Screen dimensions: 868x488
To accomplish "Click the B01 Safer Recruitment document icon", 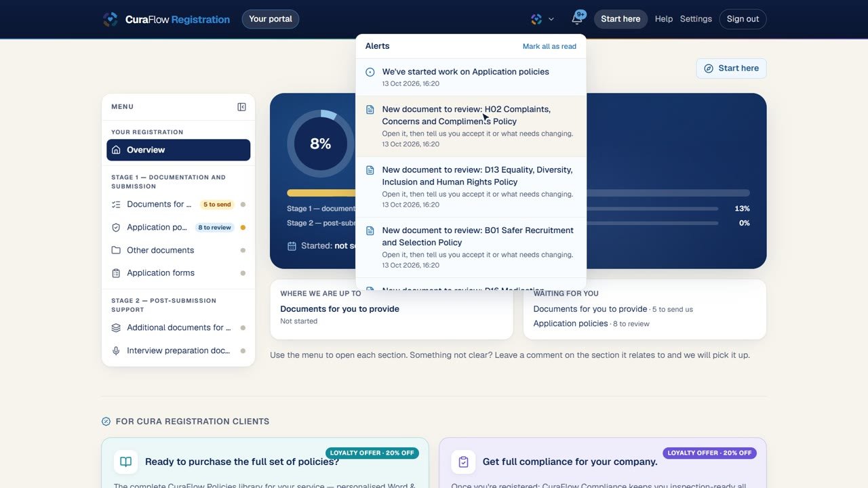I will click(x=370, y=230).
